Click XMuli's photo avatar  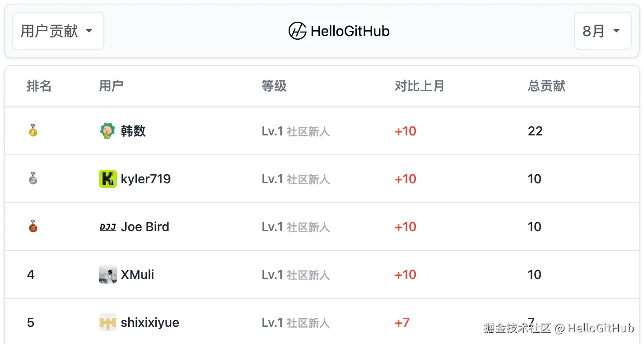[107, 274]
